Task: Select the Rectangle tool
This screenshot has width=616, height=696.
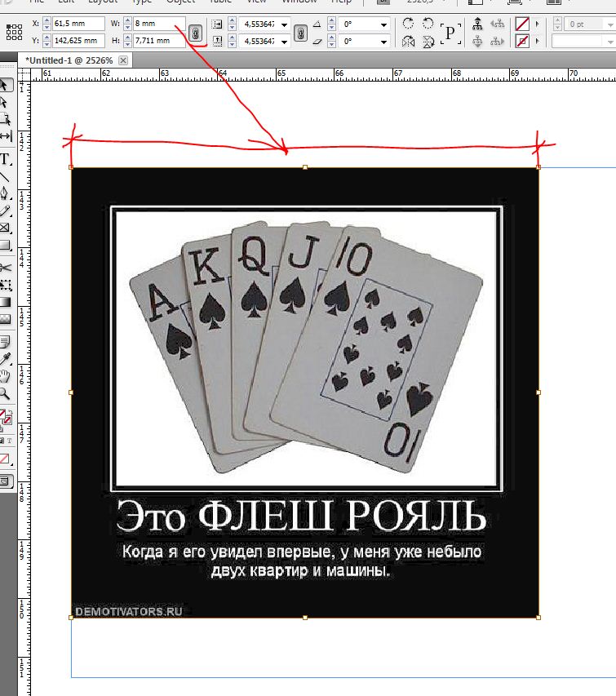Action: tap(4, 245)
